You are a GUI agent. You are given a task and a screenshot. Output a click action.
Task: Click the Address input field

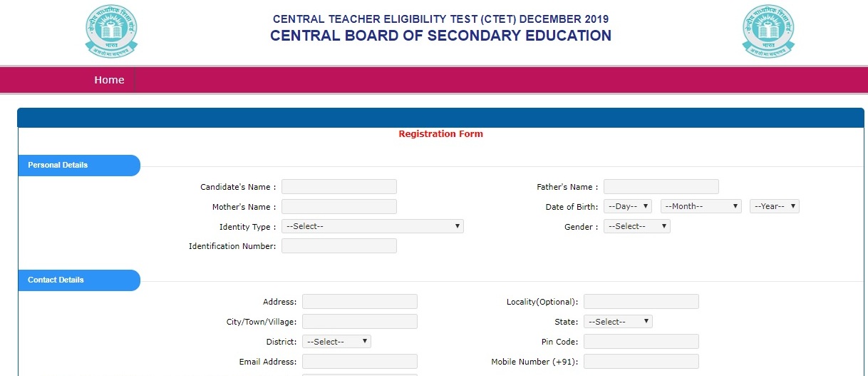click(360, 302)
